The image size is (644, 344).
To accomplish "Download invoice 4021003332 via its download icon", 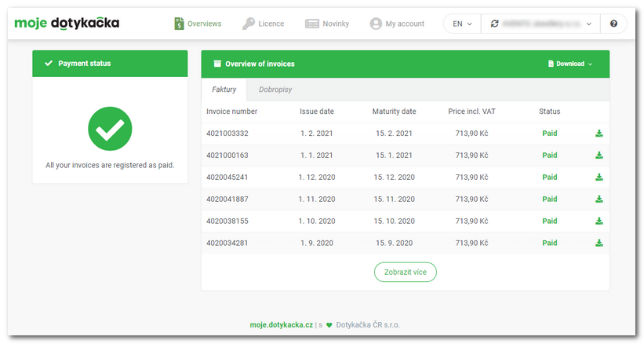I will 599,134.
